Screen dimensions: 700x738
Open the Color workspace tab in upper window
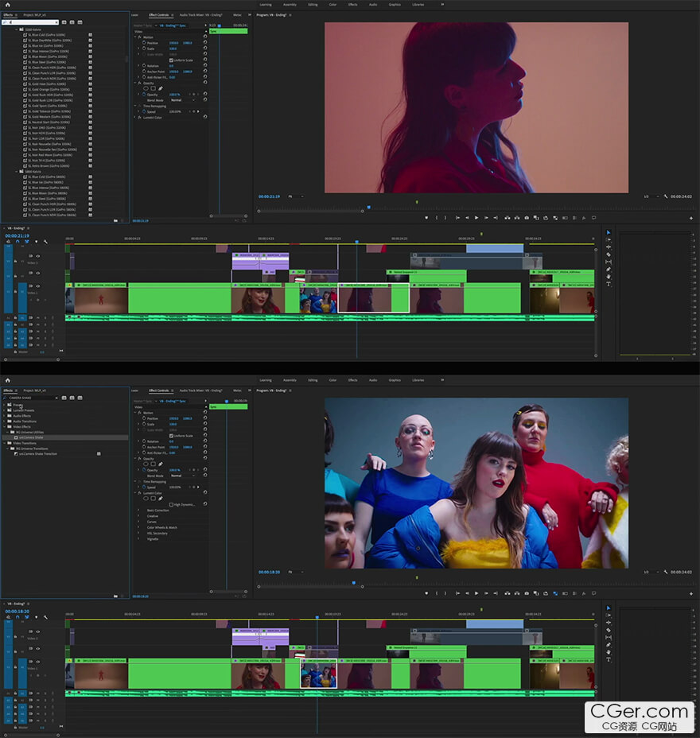coord(332,5)
